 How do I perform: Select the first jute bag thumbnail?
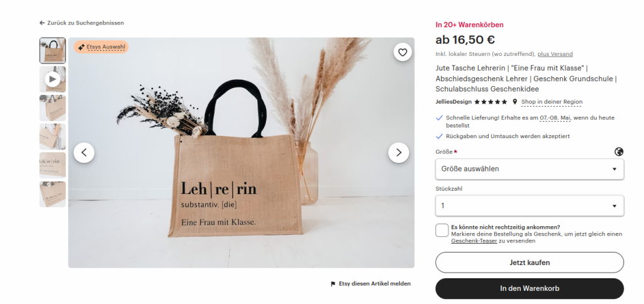[53, 50]
